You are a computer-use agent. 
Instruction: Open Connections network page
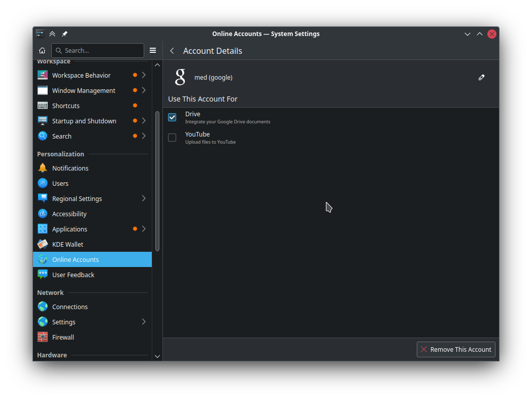(x=92, y=307)
